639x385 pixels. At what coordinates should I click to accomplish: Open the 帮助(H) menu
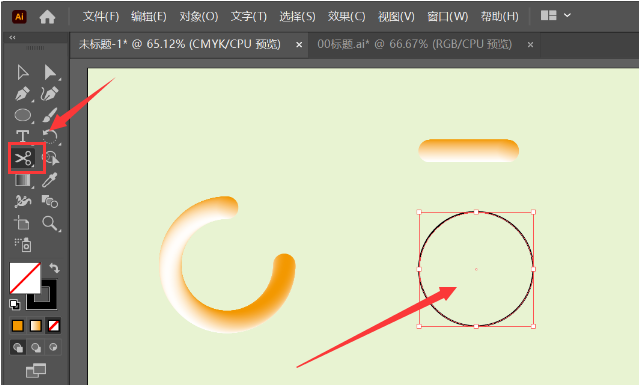pyautogui.click(x=499, y=16)
